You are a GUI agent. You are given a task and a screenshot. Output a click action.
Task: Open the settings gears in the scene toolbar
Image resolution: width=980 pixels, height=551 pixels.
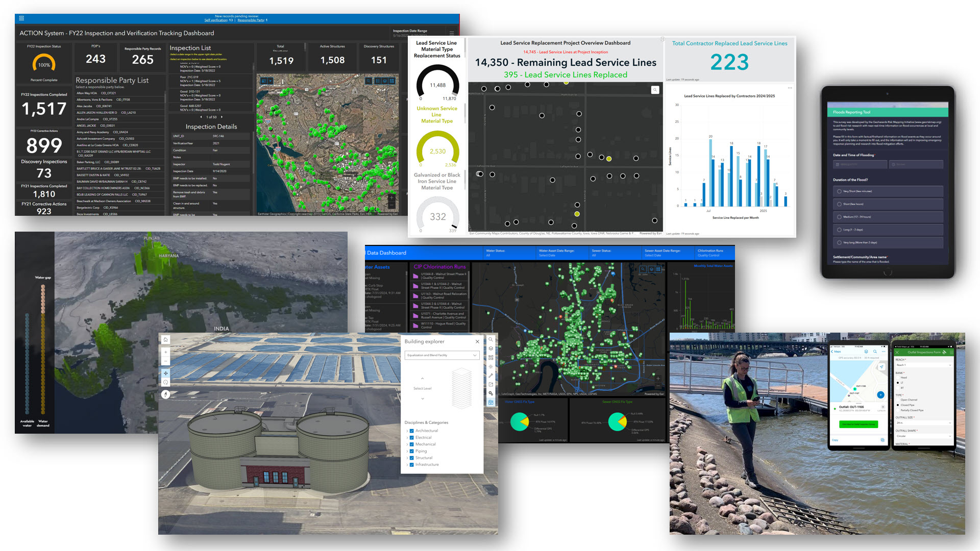(491, 392)
